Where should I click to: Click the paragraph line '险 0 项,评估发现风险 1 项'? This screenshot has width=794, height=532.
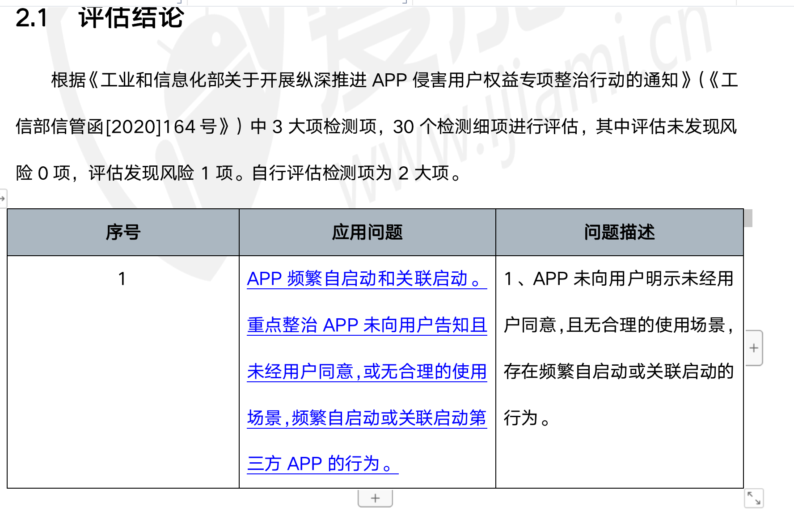click(x=239, y=173)
